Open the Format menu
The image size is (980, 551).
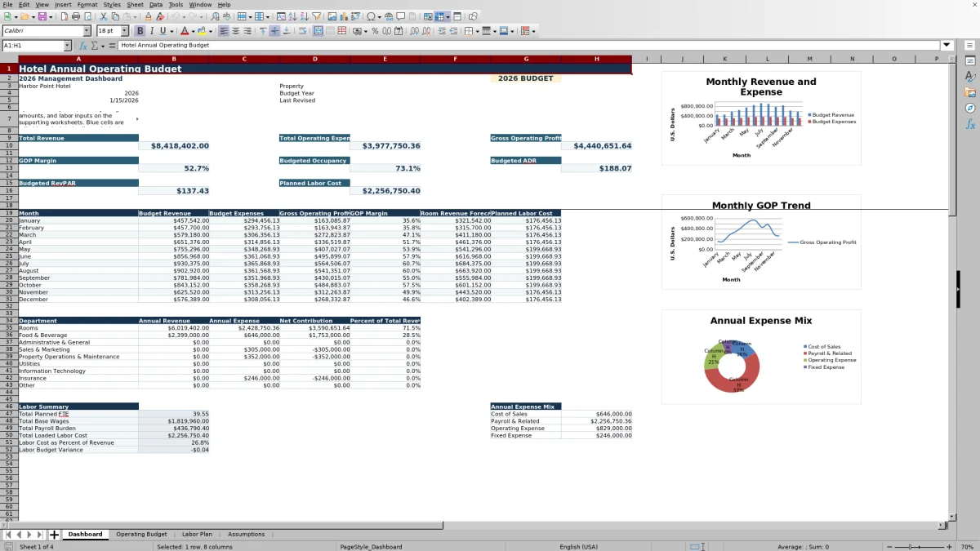87,4
